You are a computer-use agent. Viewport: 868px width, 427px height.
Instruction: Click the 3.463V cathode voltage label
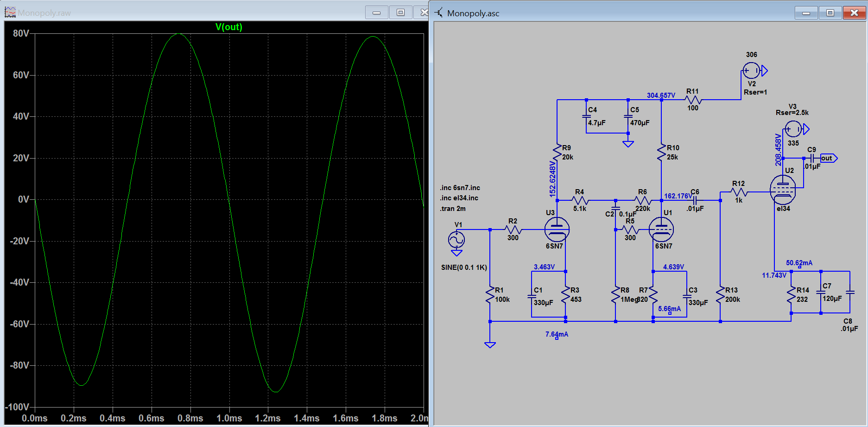point(544,267)
